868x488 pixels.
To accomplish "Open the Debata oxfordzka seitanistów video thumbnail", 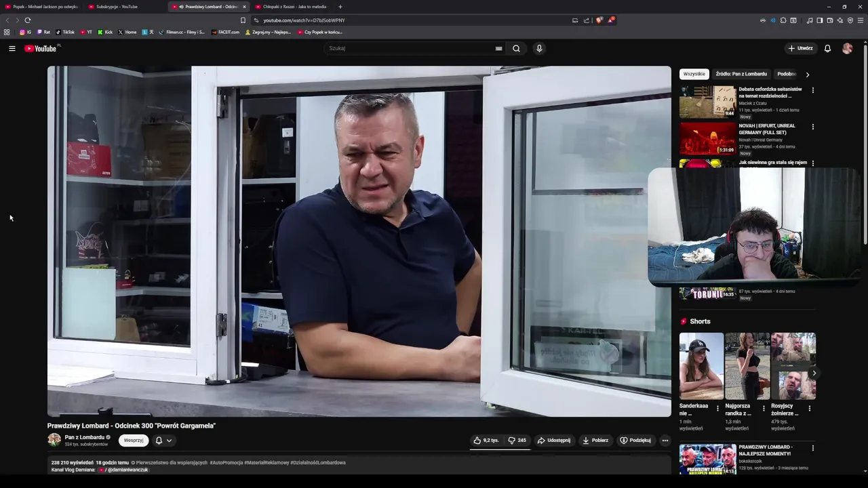I will (707, 102).
